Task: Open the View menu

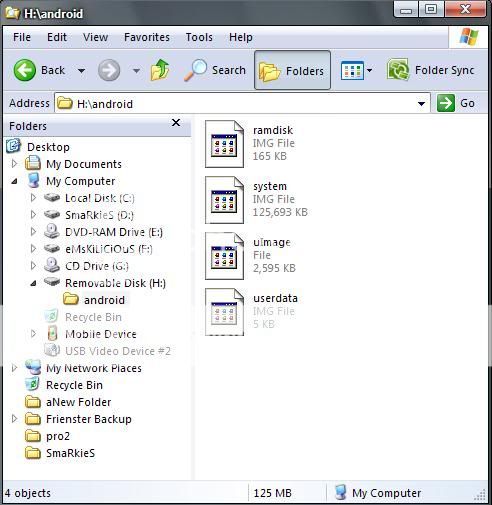Action: click(x=95, y=37)
